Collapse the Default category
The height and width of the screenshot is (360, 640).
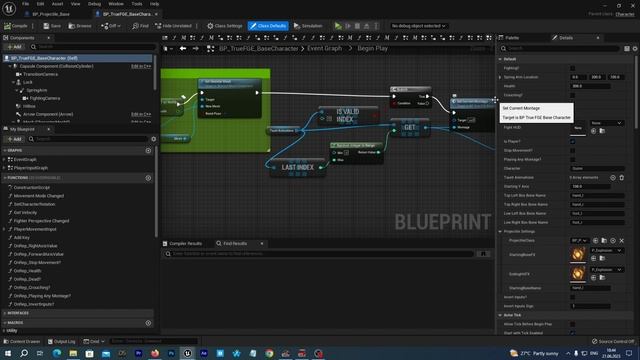pyautogui.click(x=500, y=59)
